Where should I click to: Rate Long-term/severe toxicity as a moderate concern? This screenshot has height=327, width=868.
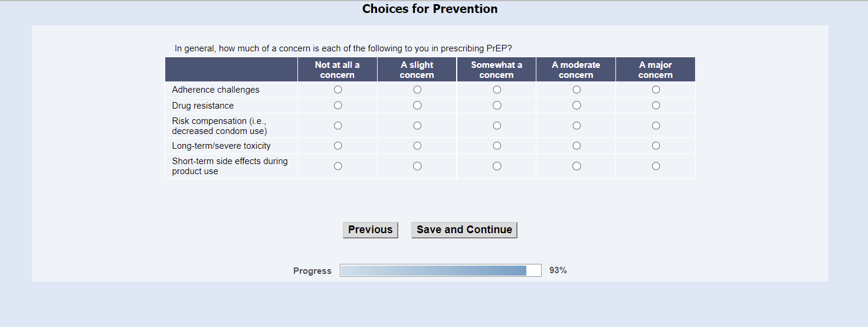pyautogui.click(x=577, y=146)
